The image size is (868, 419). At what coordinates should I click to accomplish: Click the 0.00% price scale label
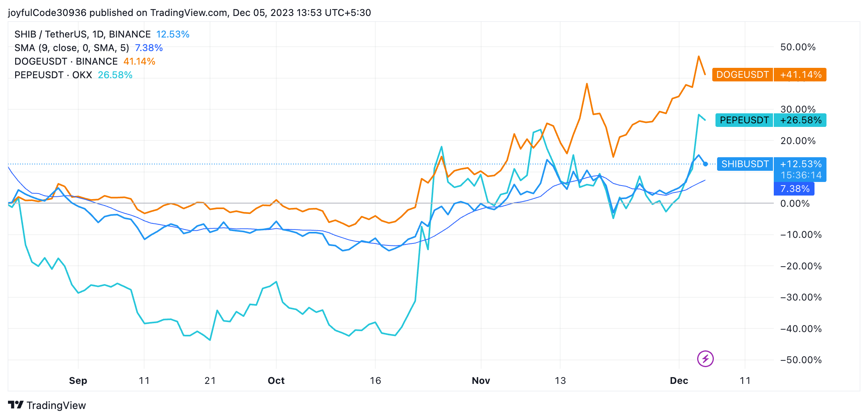click(x=795, y=204)
